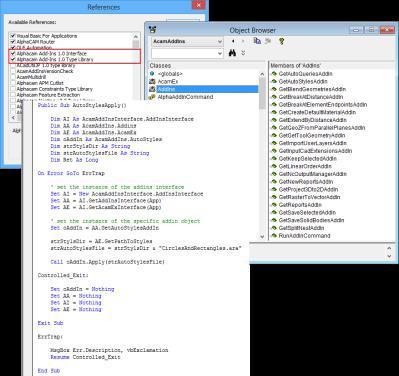399x376 pixels.
Task: Click the RunAddInCommand method icon
Action: (274, 236)
